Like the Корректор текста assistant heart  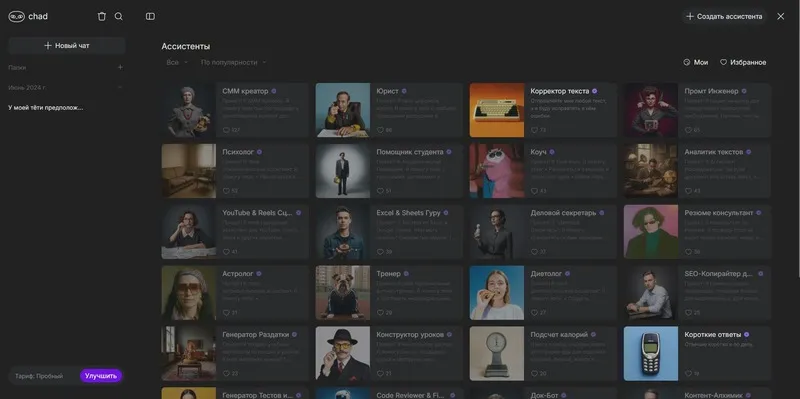click(x=534, y=130)
